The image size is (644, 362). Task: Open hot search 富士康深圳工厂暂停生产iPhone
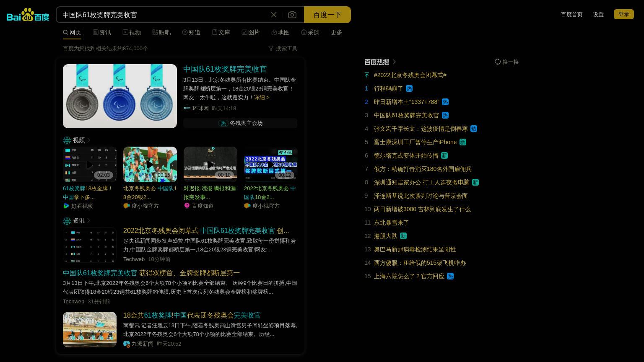click(x=415, y=142)
